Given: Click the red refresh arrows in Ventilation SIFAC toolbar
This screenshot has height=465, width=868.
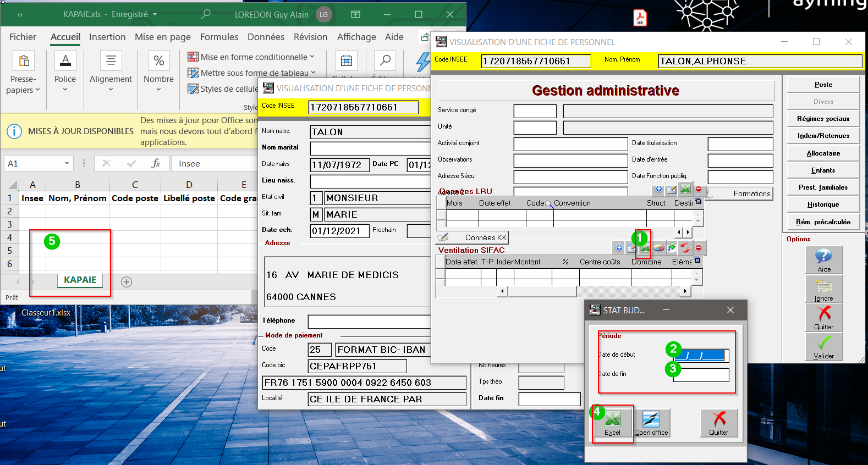Looking at the screenshot, I should click(685, 248).
